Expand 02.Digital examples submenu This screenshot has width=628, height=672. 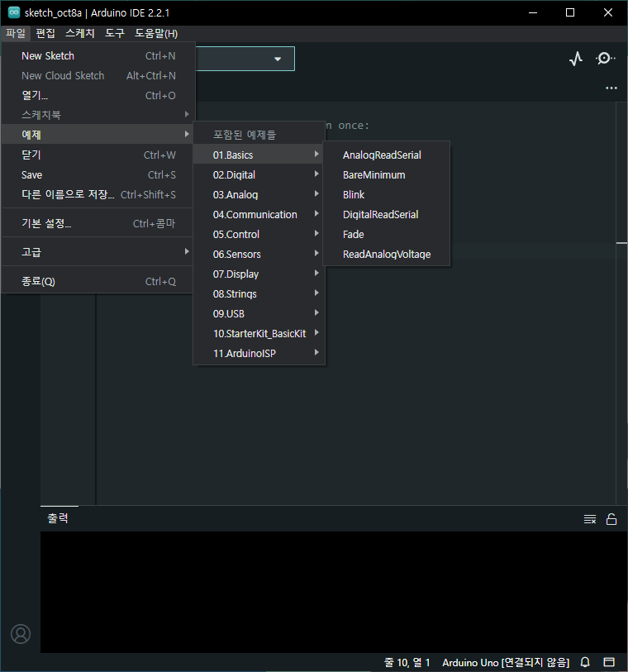coord(259,175)
